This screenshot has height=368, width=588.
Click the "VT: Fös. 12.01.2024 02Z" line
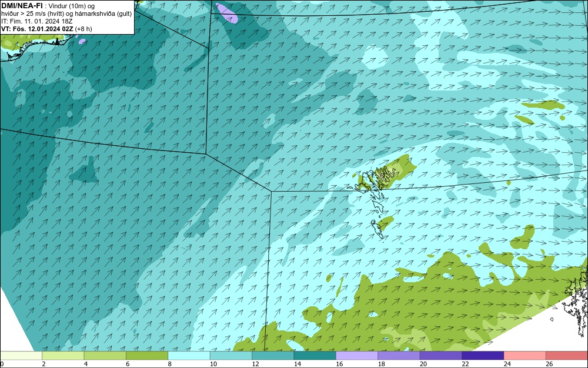coord(37,29)
